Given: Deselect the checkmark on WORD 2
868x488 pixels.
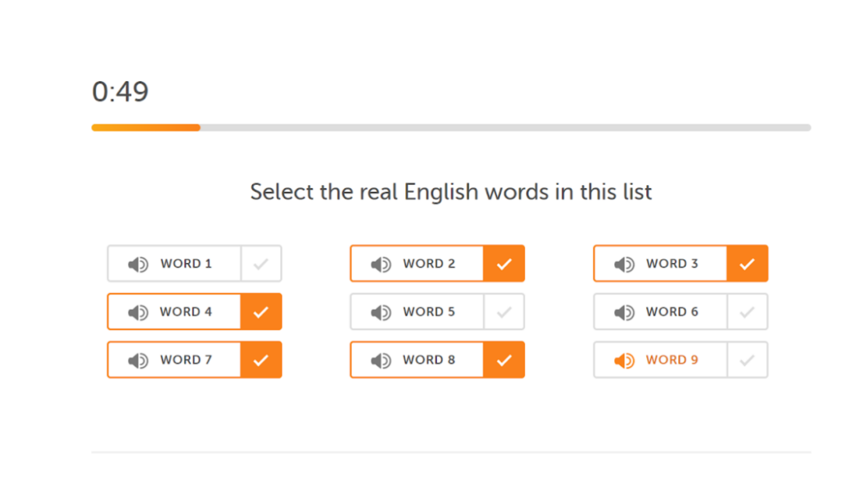Looking at the screenshot, I should (x=504, y=263).
